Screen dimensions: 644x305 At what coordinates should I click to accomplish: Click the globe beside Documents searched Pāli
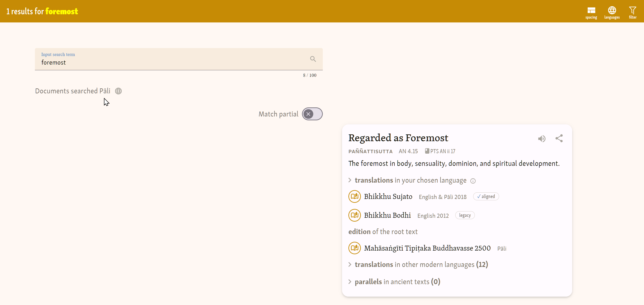[x=118, y=91]
